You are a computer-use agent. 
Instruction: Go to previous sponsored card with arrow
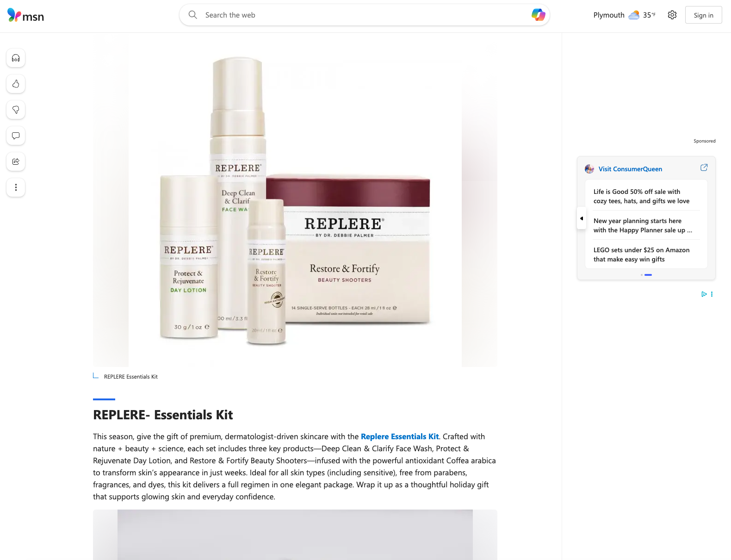click(x=582, y=218)
